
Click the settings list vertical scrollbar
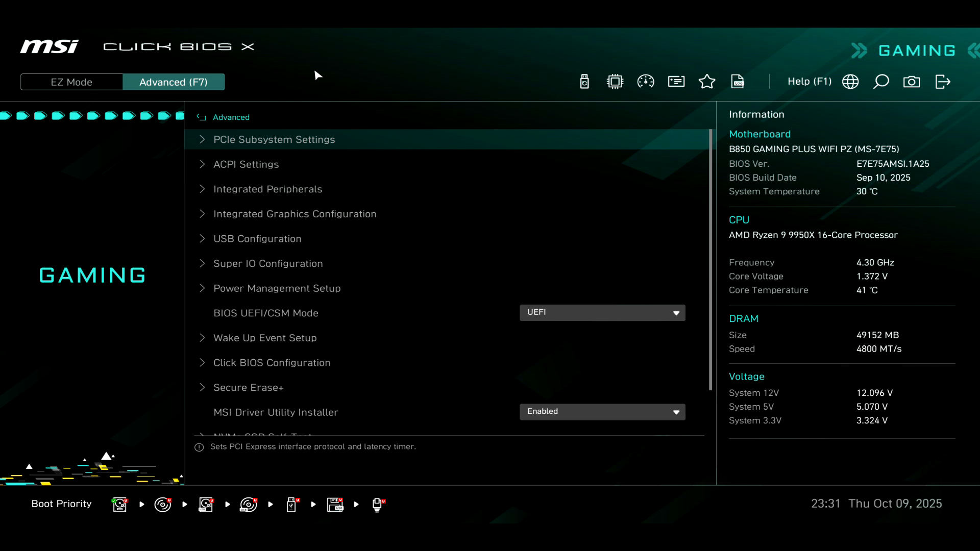coord(710,260)
